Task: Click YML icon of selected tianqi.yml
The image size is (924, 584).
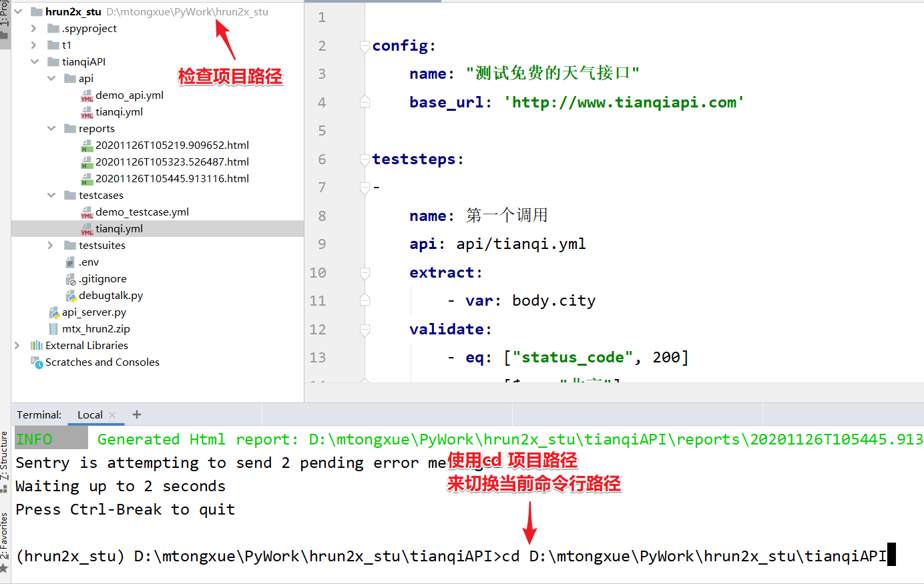Action: [x=87, y=229]
